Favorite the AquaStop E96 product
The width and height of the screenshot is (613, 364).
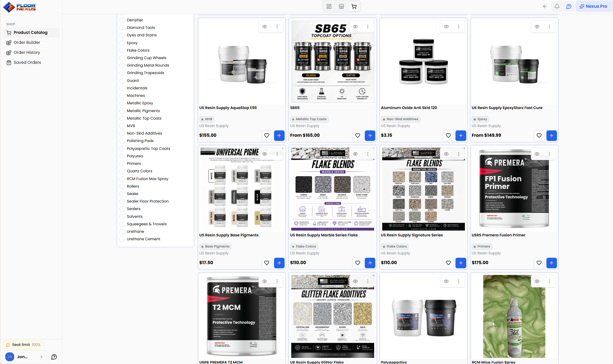pyautogui.click(x=267, y=135)
